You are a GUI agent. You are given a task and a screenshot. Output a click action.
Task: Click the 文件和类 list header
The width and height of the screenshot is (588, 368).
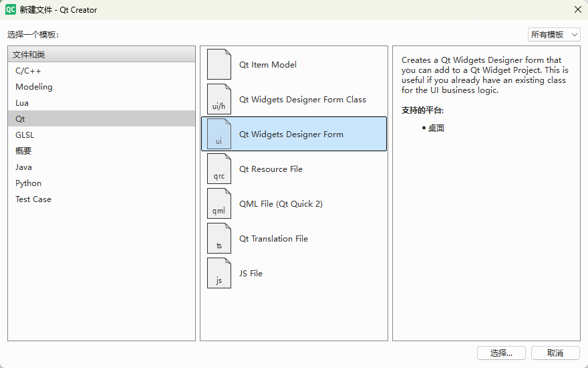102,54
